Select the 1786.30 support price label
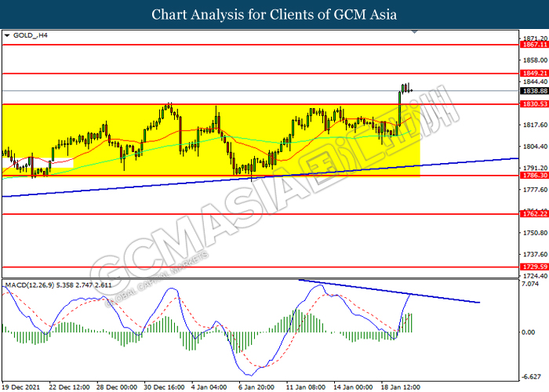Screen dimensions: 549x392 (x=534, y=176)
